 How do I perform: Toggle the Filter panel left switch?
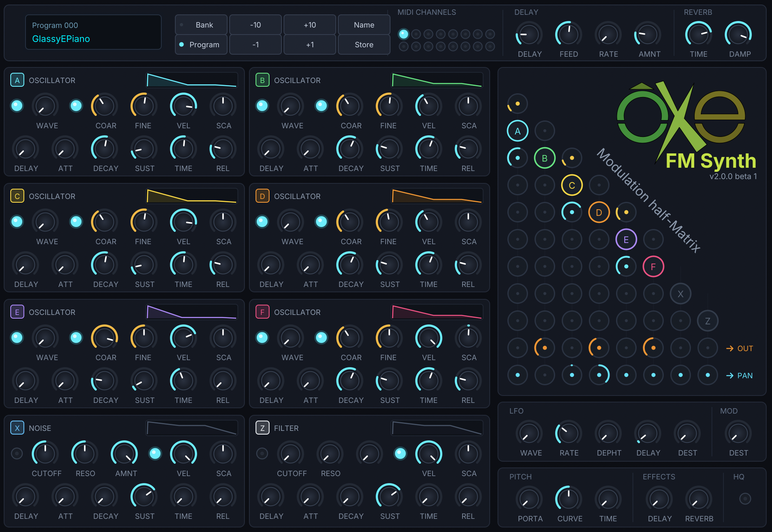point(262,453)
